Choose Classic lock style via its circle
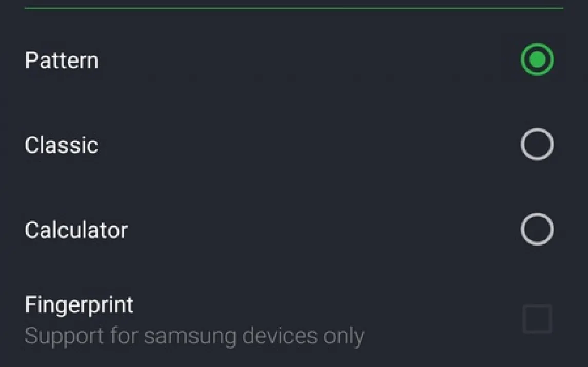Screen dimensions: 588x367 point(537,145)
